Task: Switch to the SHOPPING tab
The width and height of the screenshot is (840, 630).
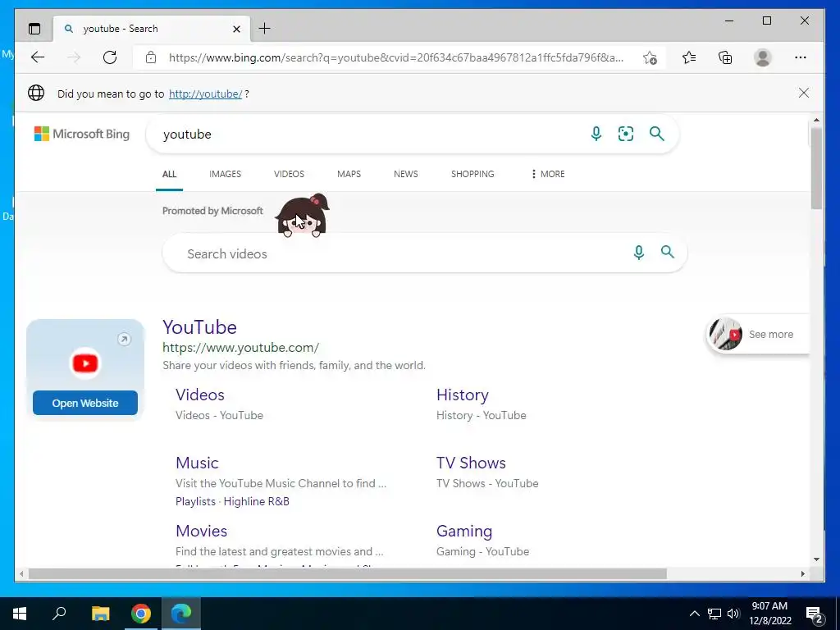Action: pos(472,174)
